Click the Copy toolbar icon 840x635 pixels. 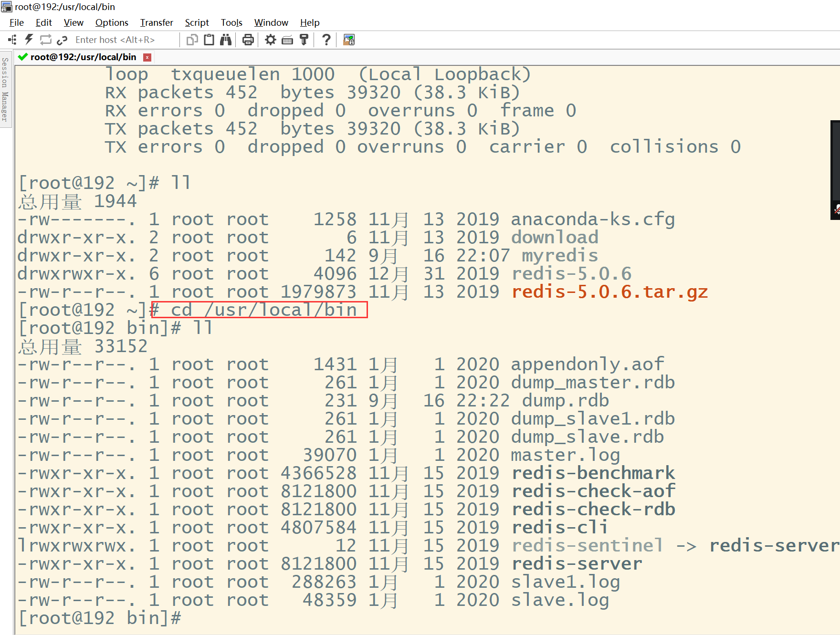[192, 40]
